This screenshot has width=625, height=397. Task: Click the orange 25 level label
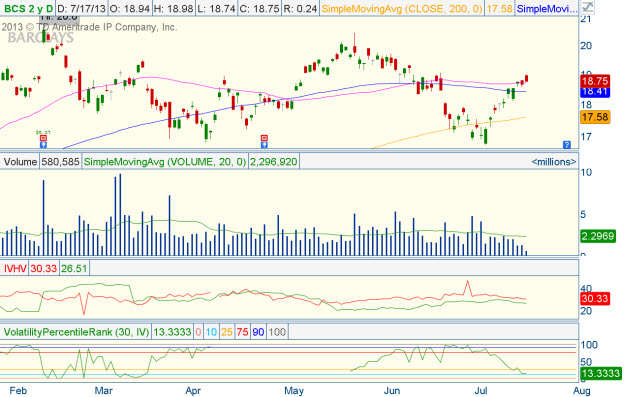click(x=227, y=332)
